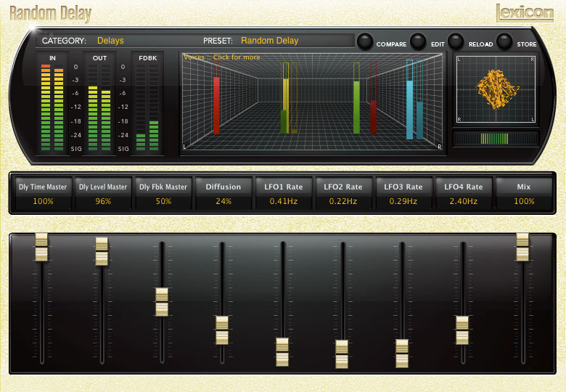Open the Preset selector showing Random Delay
566x392 pixels.
click(x=269, y=41)
